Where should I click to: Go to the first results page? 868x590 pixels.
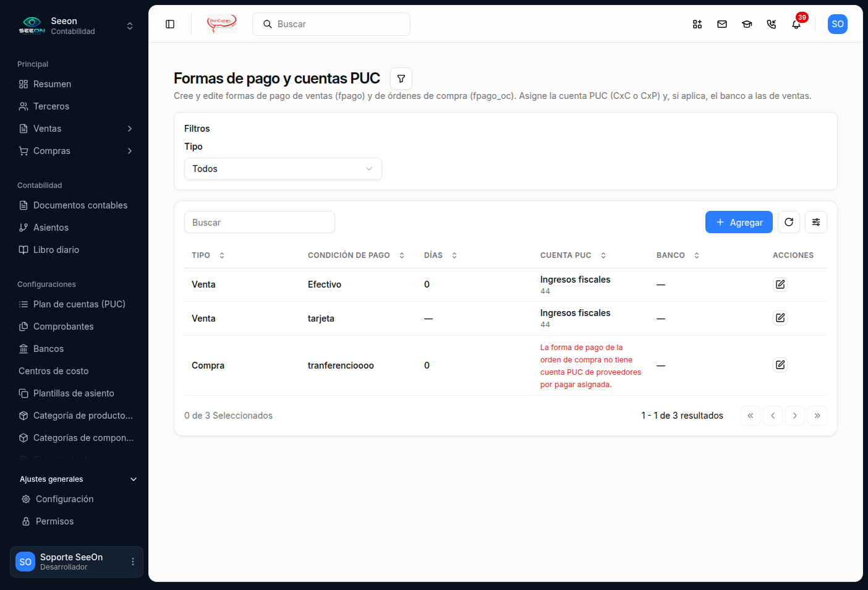coord(751,416)
